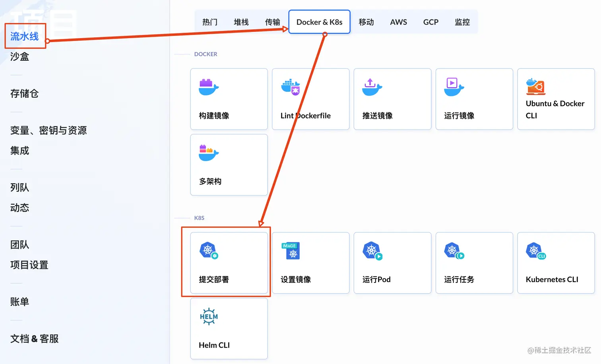
Task: Select the 设置镜像 card label
Action: pos(296,279)
